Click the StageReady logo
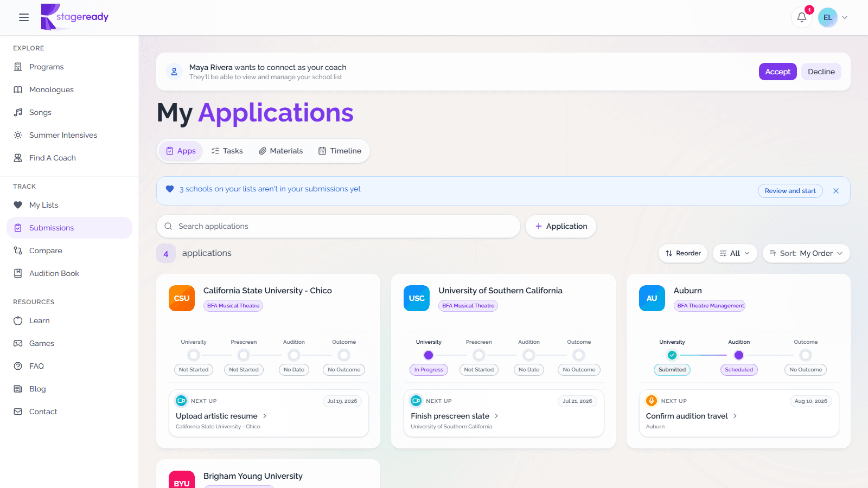This screenshot has height=488, width=868. (x=75, y=17)
